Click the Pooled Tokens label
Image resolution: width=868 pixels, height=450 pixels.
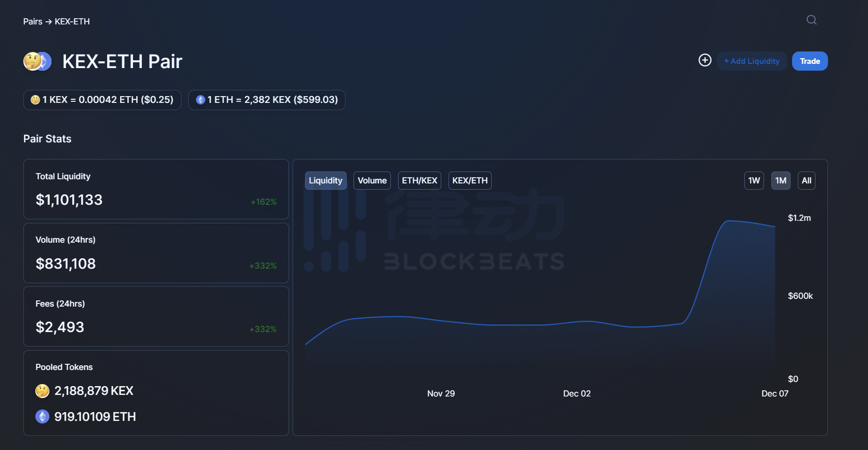pos(64,367)
